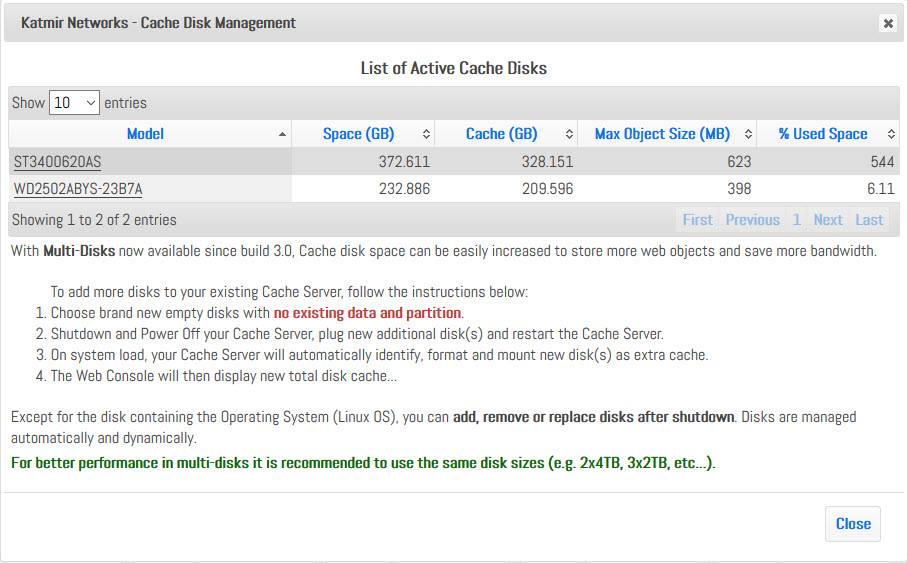
Task: Click the Space (GB) sort arrows icon
Action: [426, 134]
